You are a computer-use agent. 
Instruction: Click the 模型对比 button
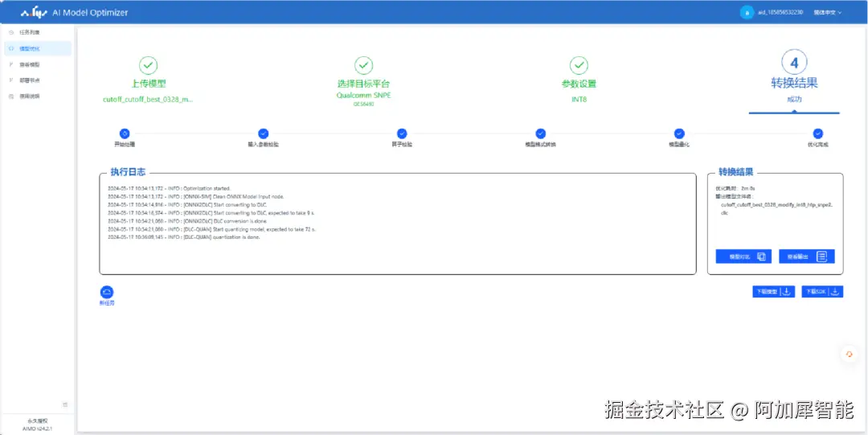[743, 256]
